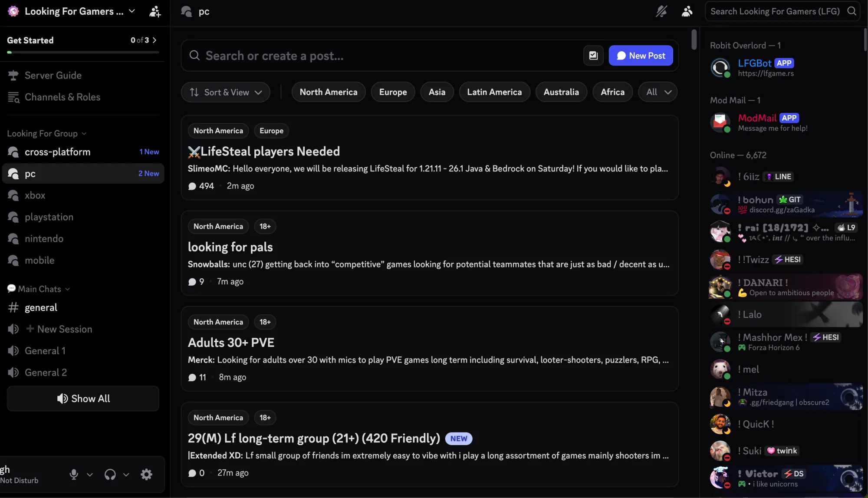
Task: Open Channels & Roles from sidebar
Action: [83, 97]
